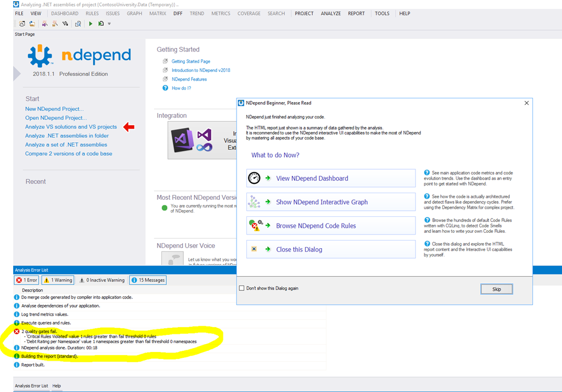Toggle the 15 Messages filter
The image size is (562, 392).
coord(148,280)
